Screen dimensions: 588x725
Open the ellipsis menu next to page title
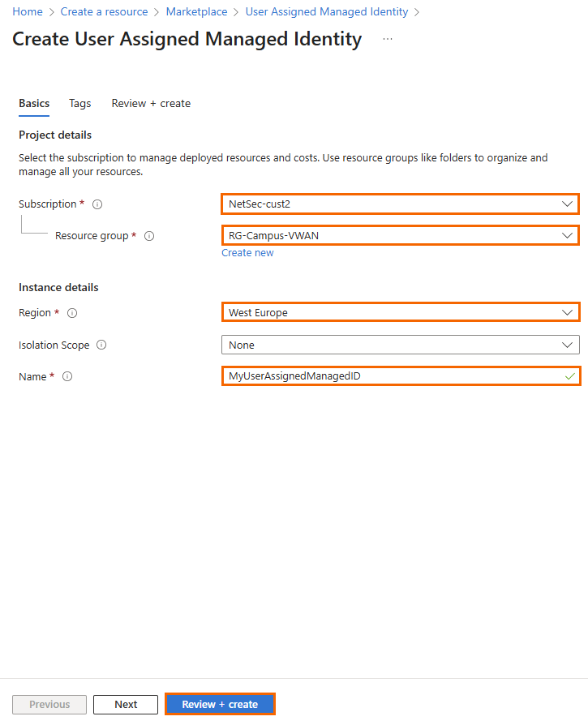point(387,38)
